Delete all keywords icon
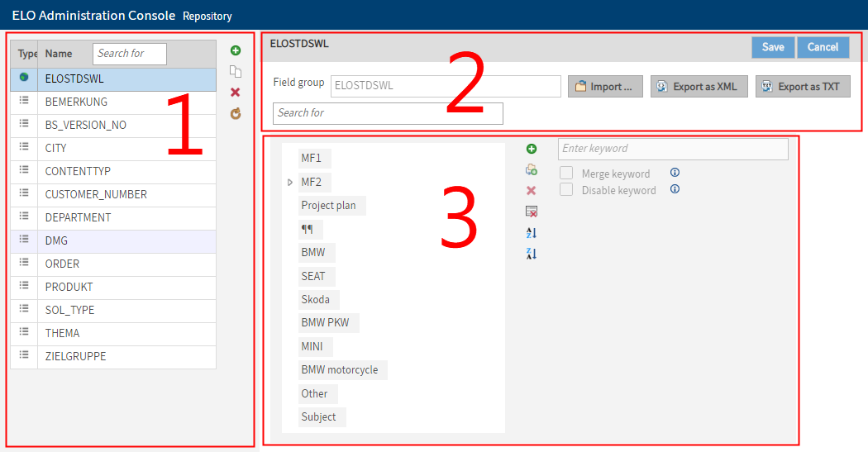 coord(532,212)
